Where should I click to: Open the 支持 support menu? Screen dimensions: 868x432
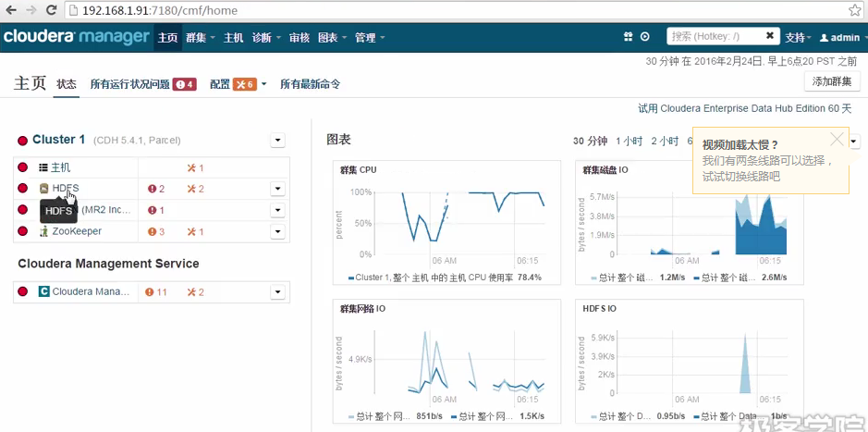point(799,38)
